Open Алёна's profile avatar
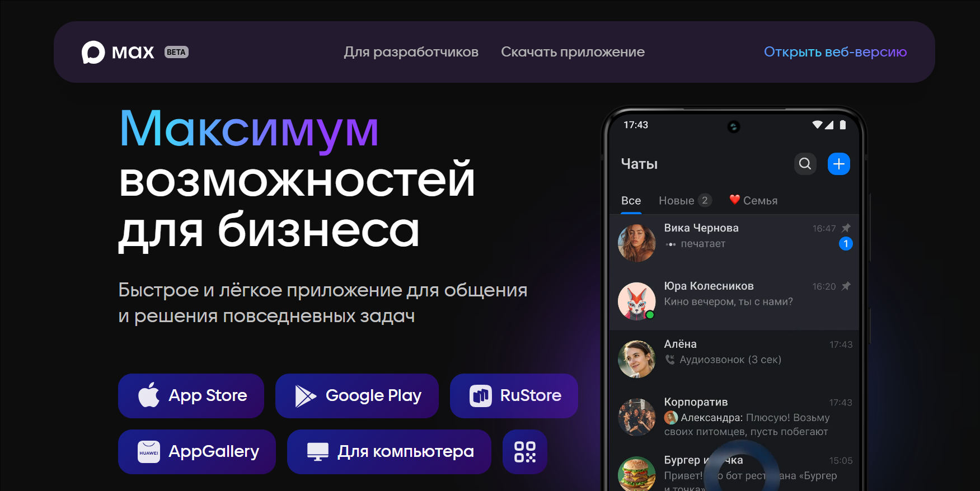The width and height of the screenshot is (980, 491). (x=636, y=359)
